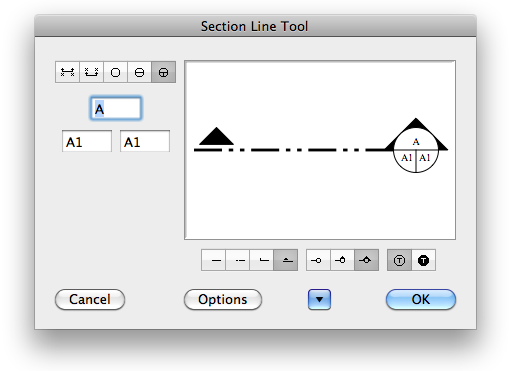Select the filled black T text style
The image size is (510, 371).
coord(423,260)
